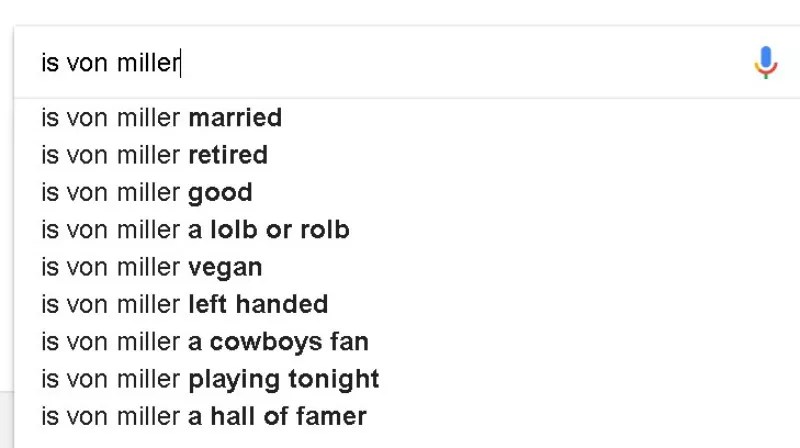Click inside the search input field

pos(450,64)
